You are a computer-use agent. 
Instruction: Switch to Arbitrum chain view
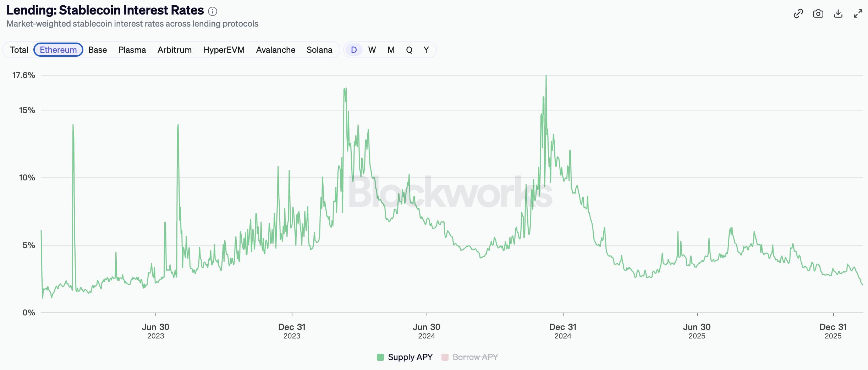coord(175,50)
